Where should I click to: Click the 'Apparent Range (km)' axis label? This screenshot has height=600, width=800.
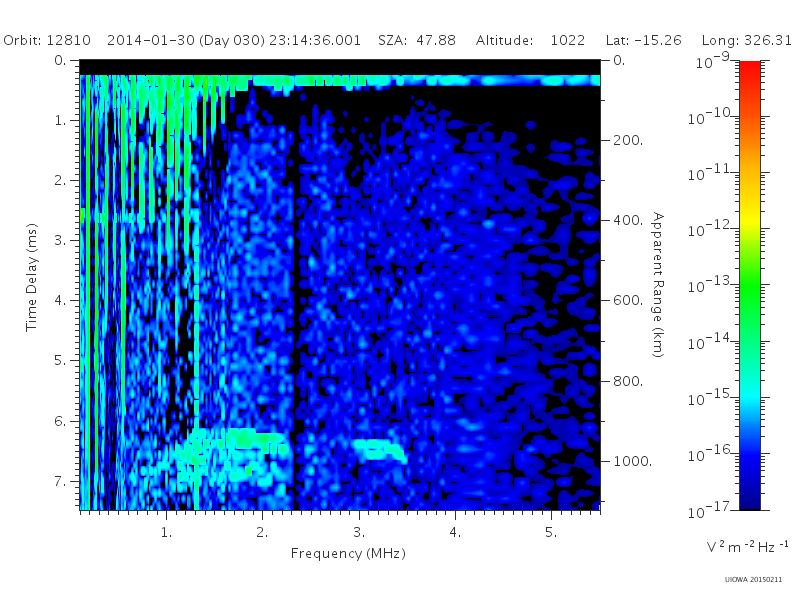[x=658, y=285]
